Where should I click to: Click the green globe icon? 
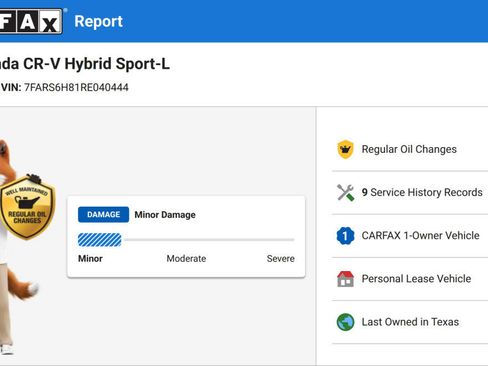(x=345, y=322)
